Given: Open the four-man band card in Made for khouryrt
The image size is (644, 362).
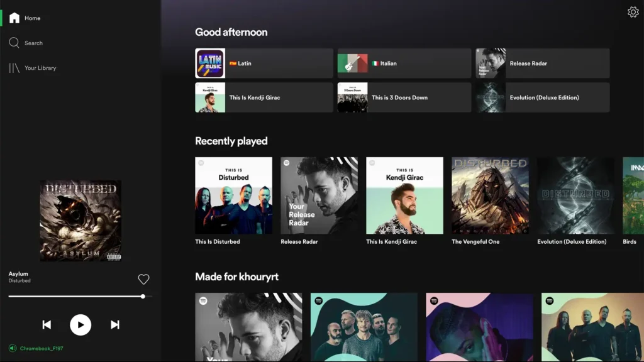Looking at the screenshot, I should pos(592,327).
